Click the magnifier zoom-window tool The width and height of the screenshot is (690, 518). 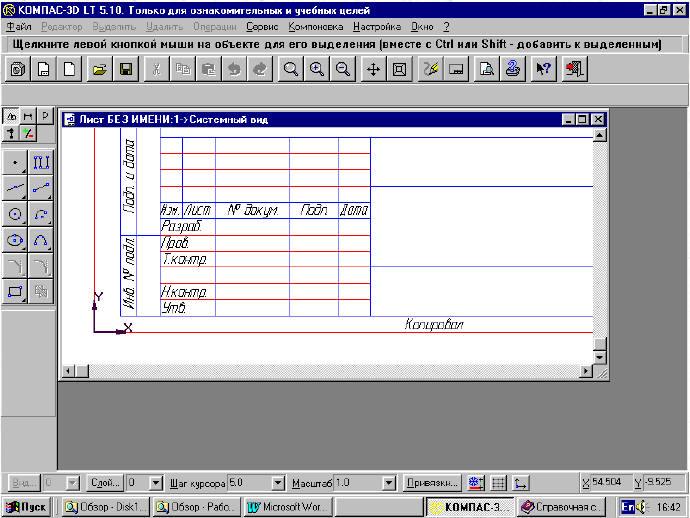pyautogui.click(x=290, y=69)
